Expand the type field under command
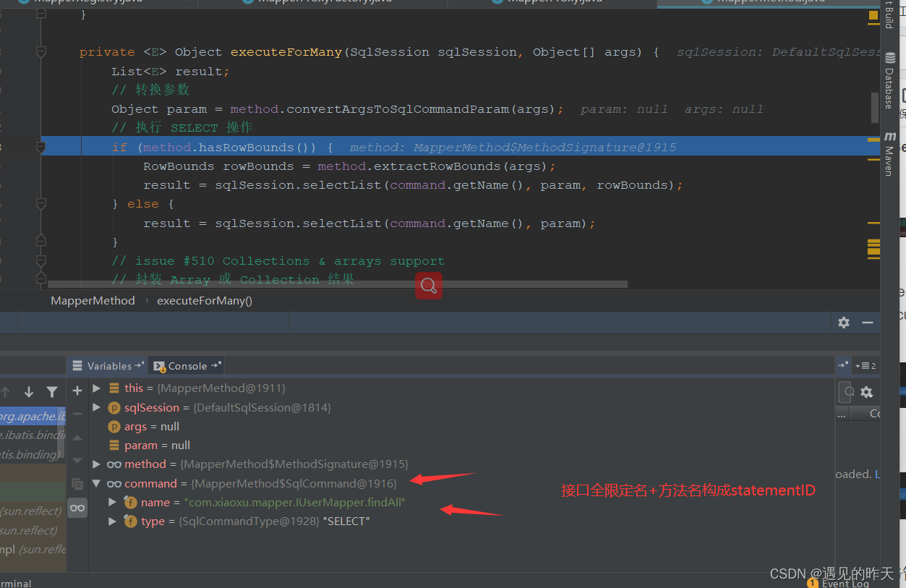906x588 pixels. pos(112,521)
